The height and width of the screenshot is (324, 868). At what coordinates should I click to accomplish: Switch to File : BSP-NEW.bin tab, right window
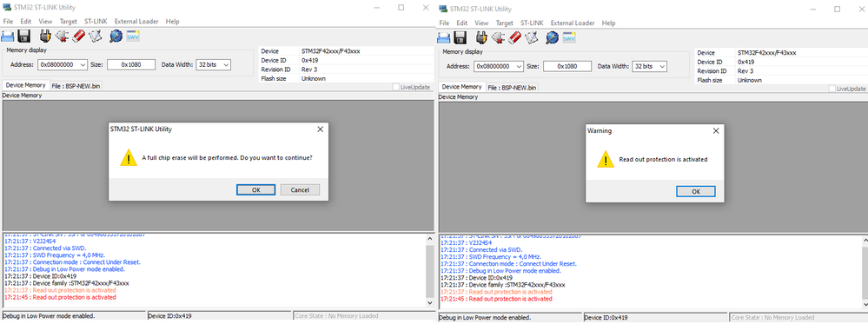click(513, 88)
